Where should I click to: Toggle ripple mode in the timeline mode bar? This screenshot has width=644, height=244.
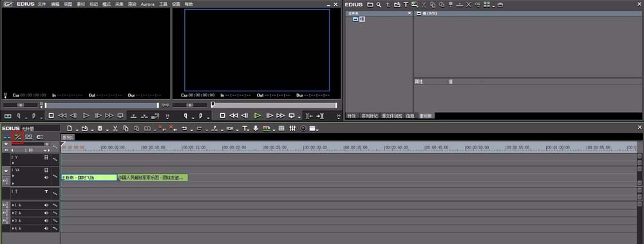click(17, 136)
